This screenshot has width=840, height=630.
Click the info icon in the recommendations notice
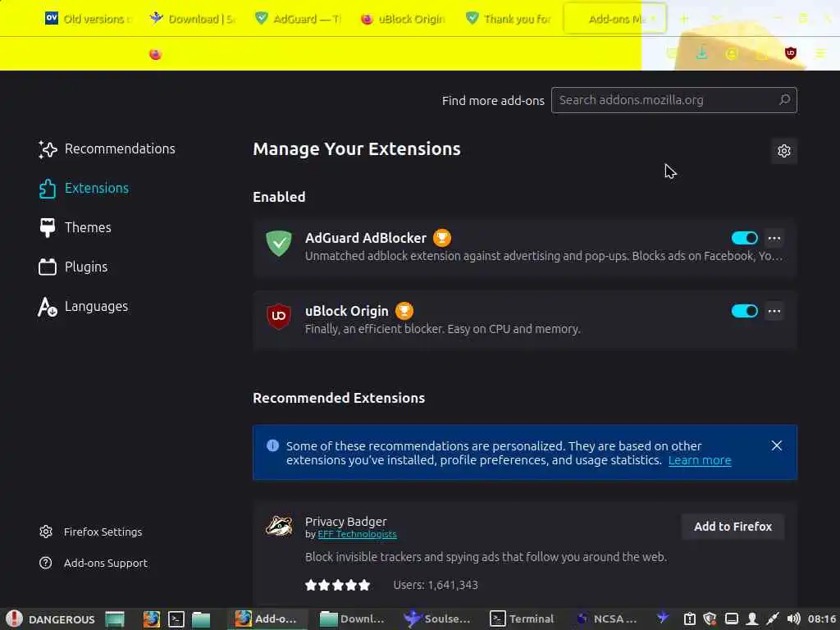click(272, 445)
